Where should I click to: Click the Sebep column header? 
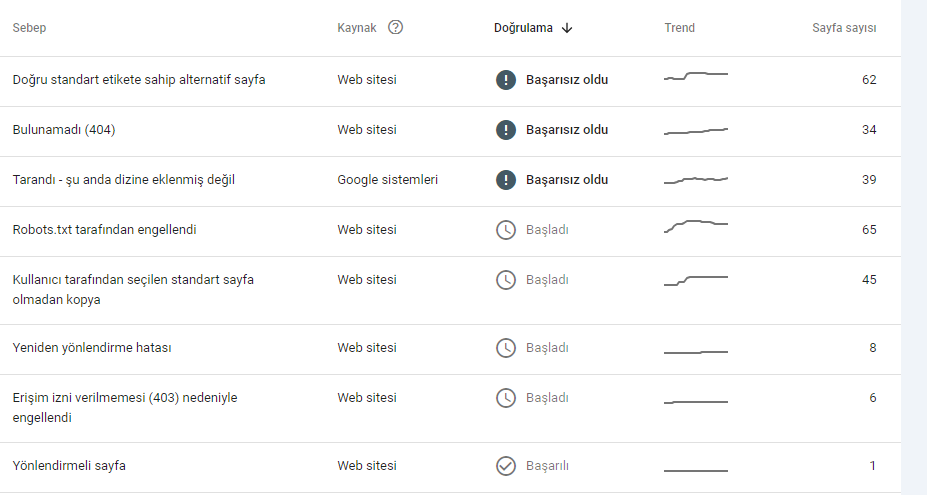click(29, 28)
